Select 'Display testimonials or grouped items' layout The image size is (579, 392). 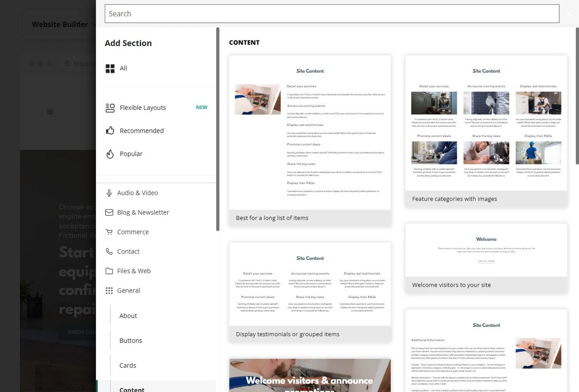coord(310,293)
